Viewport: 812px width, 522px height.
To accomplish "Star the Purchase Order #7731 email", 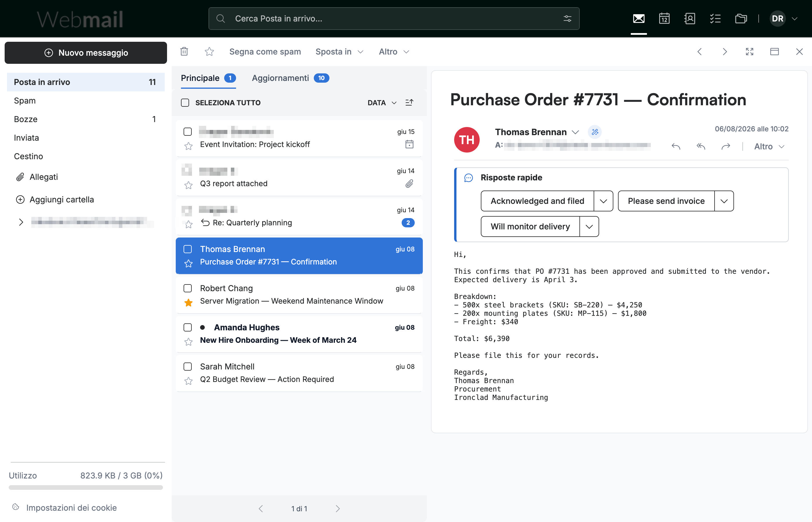I will tap(188, 263).
